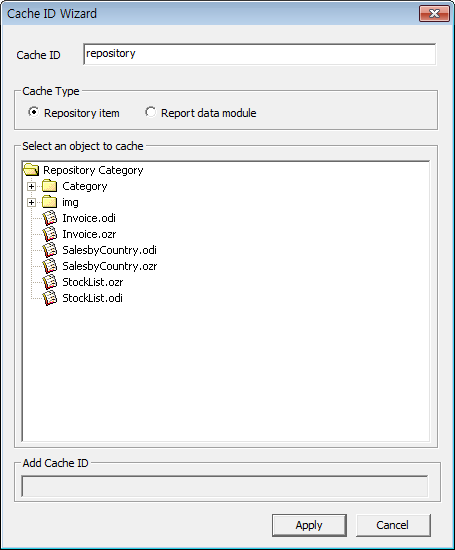Expand the Category folder node

coord(31,186)
